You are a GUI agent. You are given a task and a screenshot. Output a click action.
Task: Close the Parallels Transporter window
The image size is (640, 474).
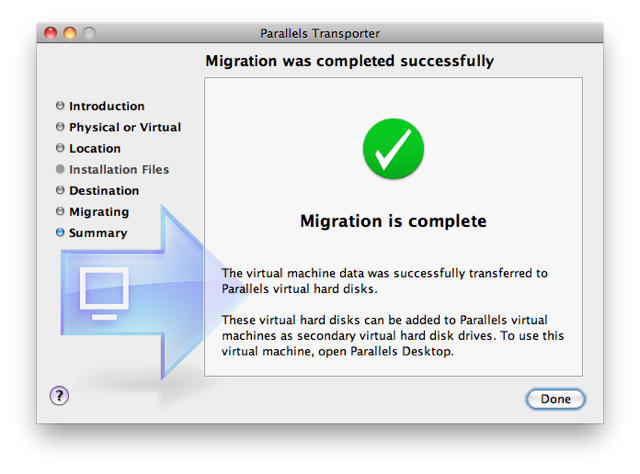(x=51, y=33)
